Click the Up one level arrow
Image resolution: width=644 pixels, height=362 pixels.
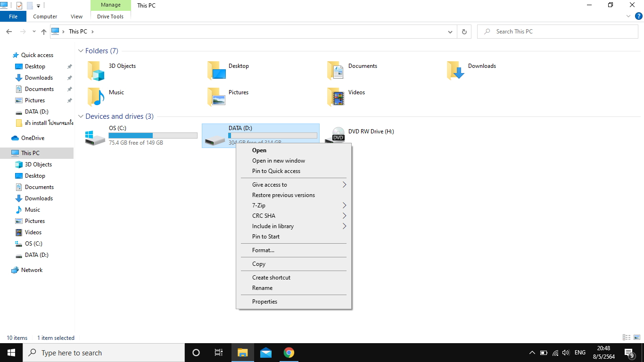(x=44, y=32)
